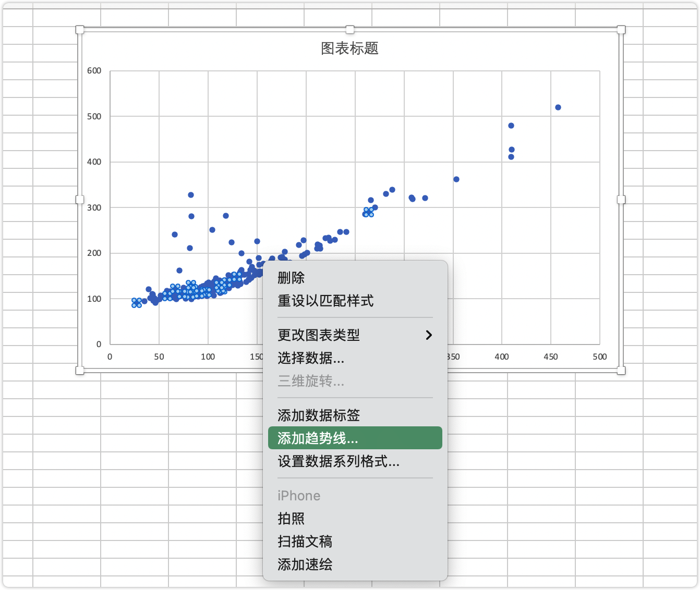Viewport: 700px width, 590px height.
Task: Click 添加速绘 to add a sketch
Action: tap(304, 565)
